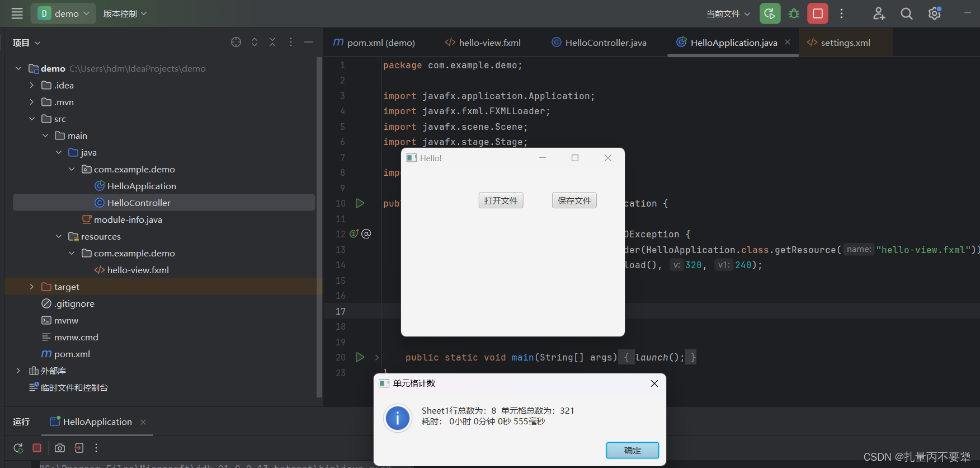This screenshot has width=980, height=468.
Task: Collapse the main folder
Action: coord(45,135)
